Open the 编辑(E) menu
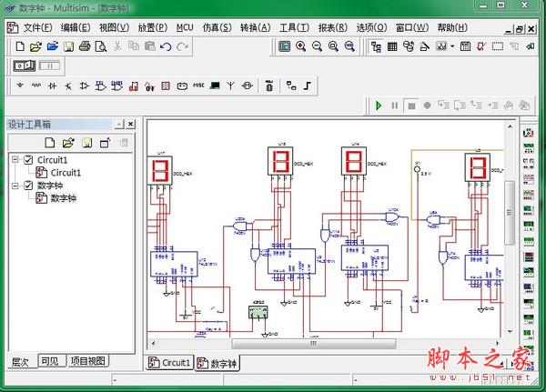546x392 pixels. click(76, 28)
